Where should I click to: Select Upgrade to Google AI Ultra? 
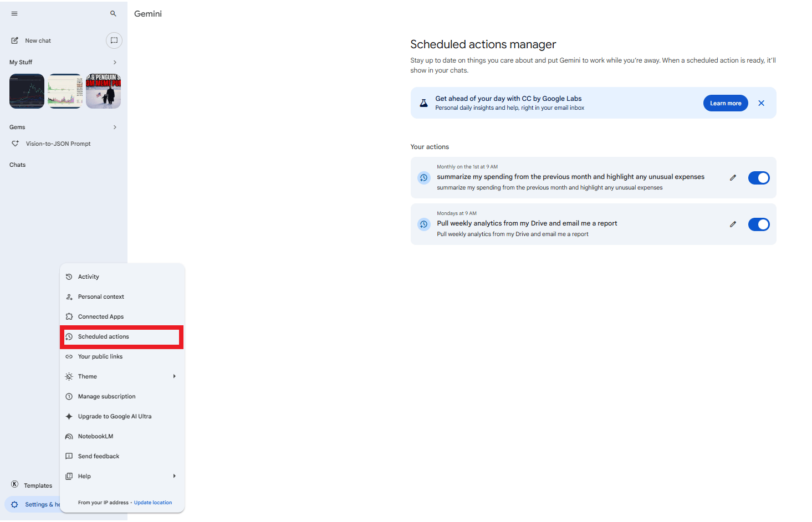122,416
